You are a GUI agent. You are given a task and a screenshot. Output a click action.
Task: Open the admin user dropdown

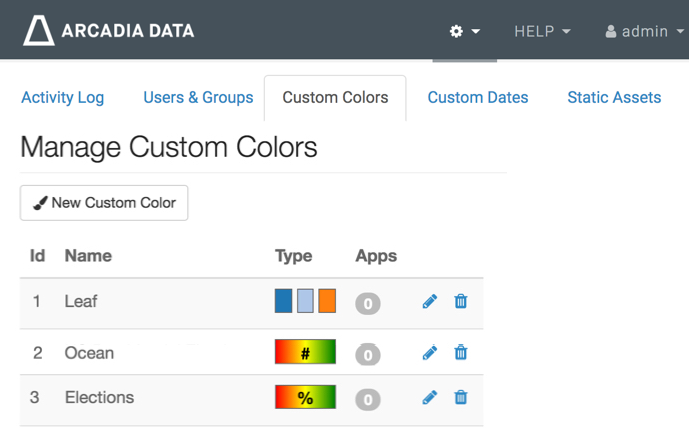[643, 31]
